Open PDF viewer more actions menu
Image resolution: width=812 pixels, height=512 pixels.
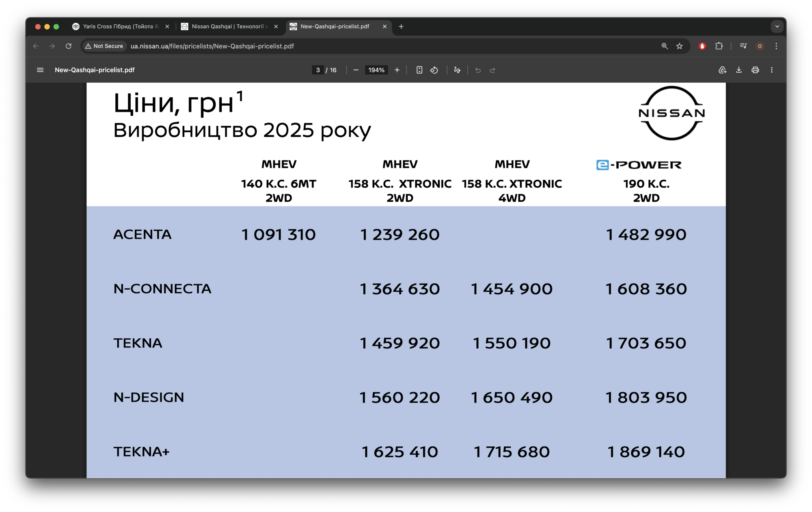(772, 70)
